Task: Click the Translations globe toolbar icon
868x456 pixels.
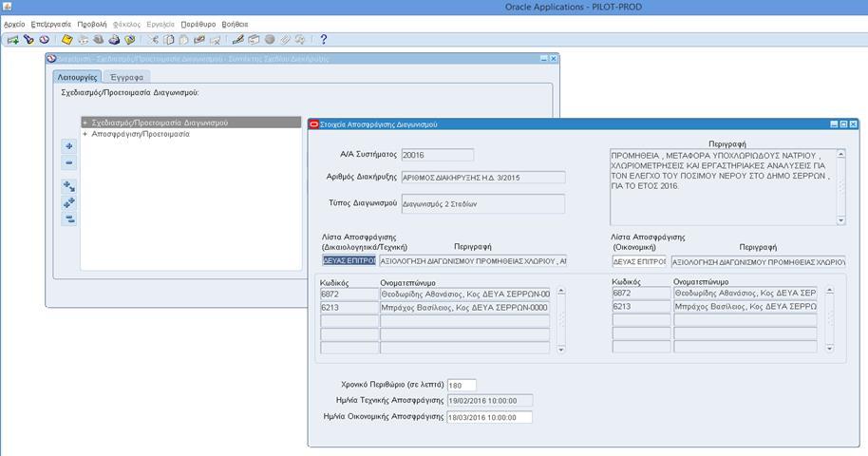Action: tap(270, 40)
